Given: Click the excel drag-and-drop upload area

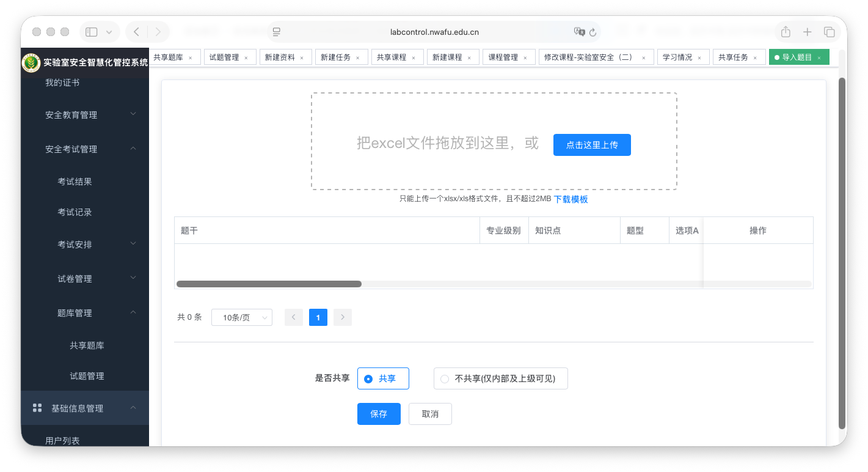Looking at the screenshot, I should click(494, 141).
